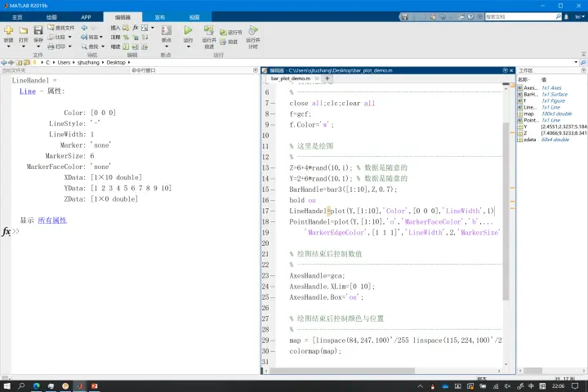This screenshot has height=392, width=588.
Task: Click the Run and Advance (运行并前进) icon
Action: coord(209,30)
